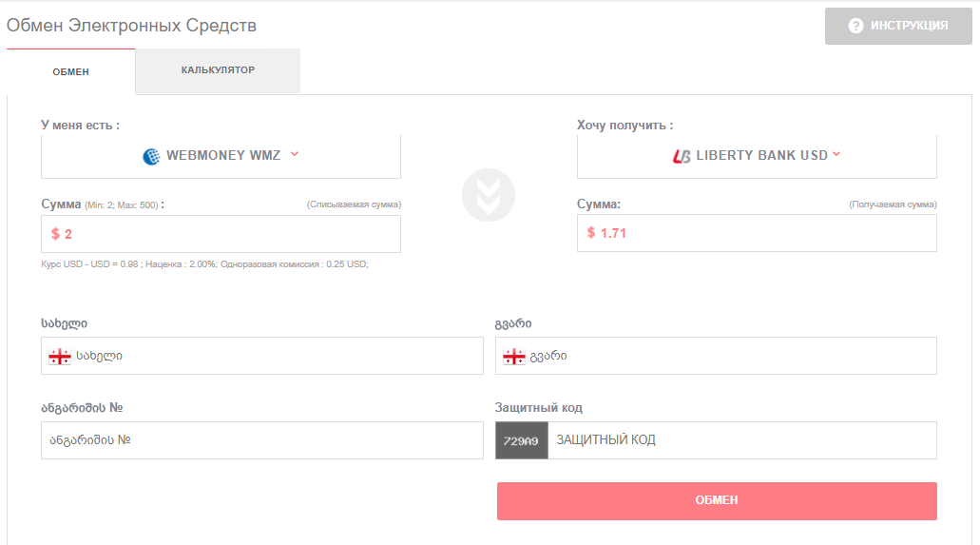Open the Инструкция button

(898, 26)
